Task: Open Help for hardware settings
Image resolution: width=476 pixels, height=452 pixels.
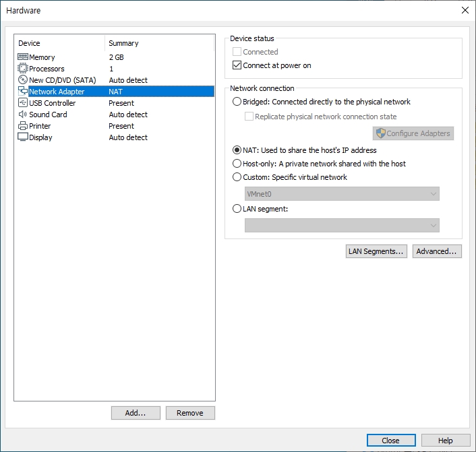Action: 446,440
